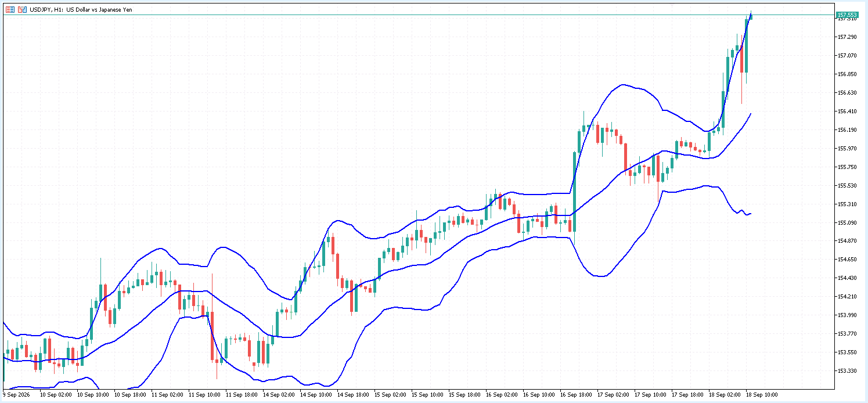The width and height of the screenshot is (868, 403).
Task: Open the Depth of Market icon
Action: point(22,9)
